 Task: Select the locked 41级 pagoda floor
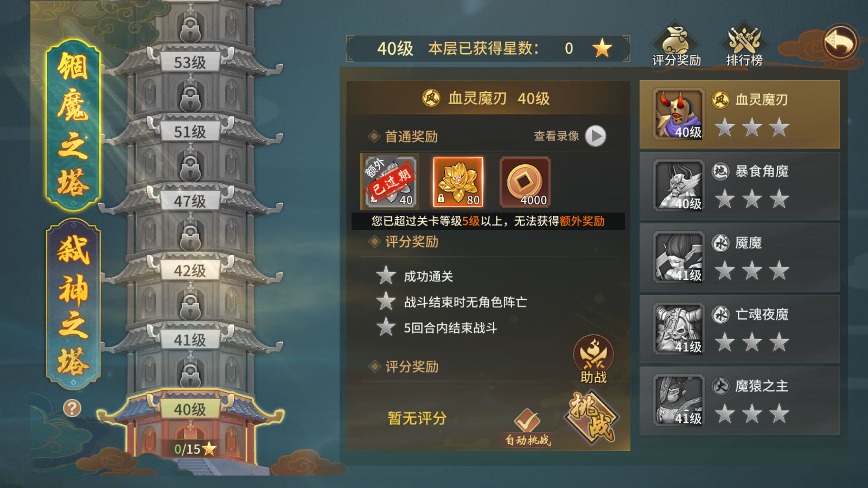(x=190, y=340)
